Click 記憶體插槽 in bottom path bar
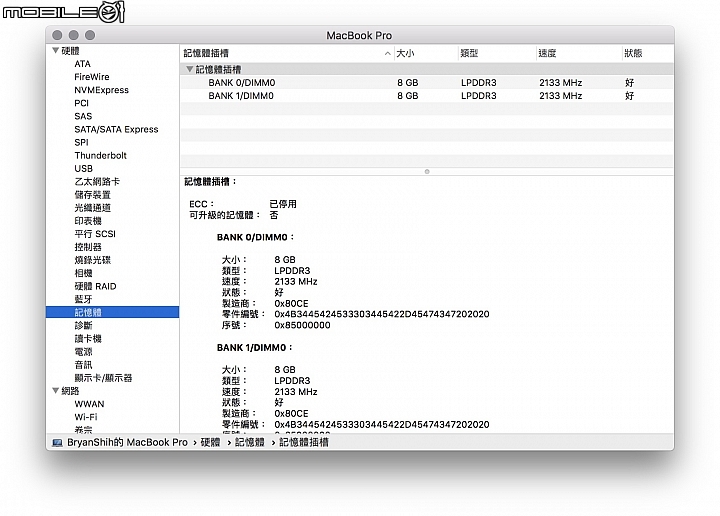 pos(304,443)
